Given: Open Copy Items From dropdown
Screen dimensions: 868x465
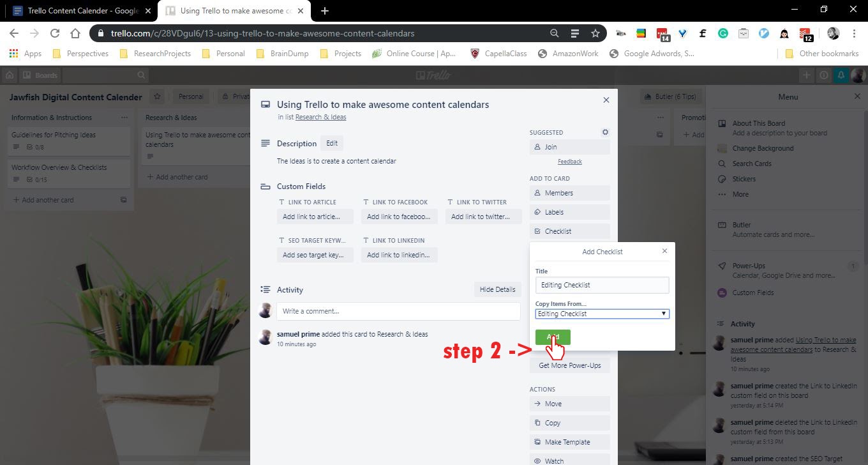Looking at the screenshot, I should [x=602, y=314].
